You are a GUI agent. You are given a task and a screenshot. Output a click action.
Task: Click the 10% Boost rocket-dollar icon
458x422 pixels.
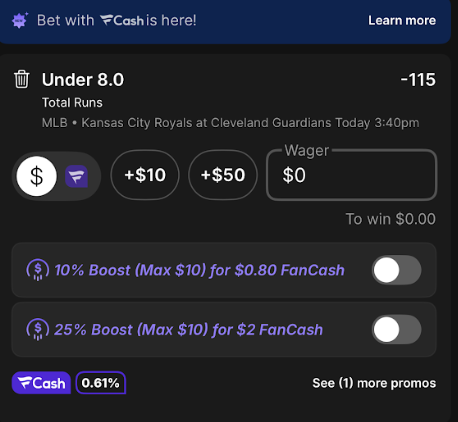(38, 270)
